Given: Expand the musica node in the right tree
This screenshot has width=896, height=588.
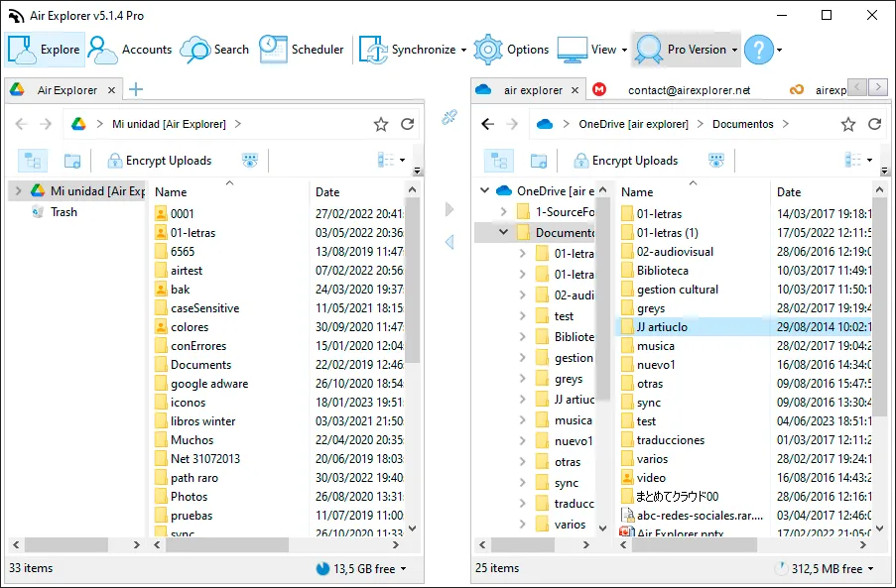Looking at the screenshot, I should click(x=522, y=420).
